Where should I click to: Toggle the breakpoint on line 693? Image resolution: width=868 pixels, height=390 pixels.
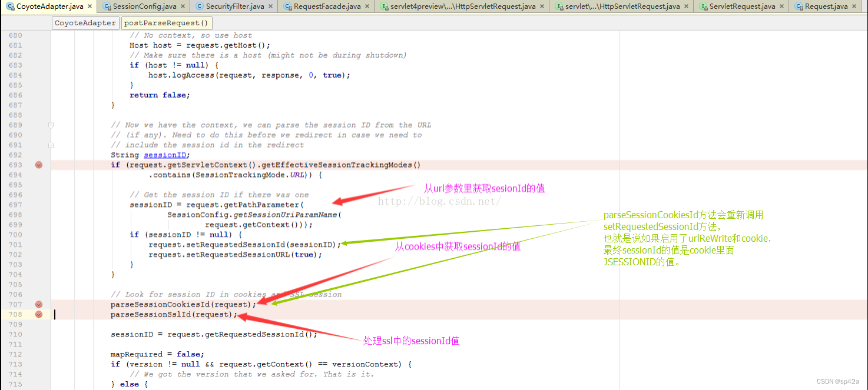(39, 165)
